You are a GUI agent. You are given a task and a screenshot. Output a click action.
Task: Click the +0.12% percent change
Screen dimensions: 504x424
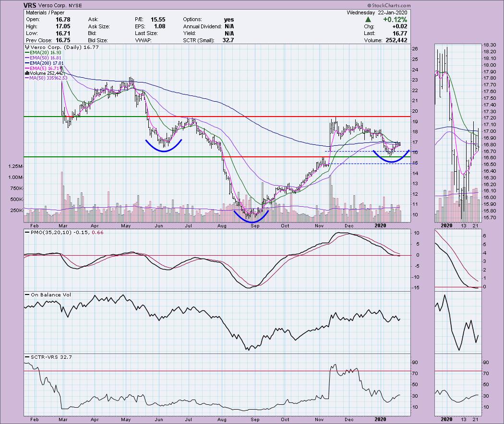coord(395,20)
